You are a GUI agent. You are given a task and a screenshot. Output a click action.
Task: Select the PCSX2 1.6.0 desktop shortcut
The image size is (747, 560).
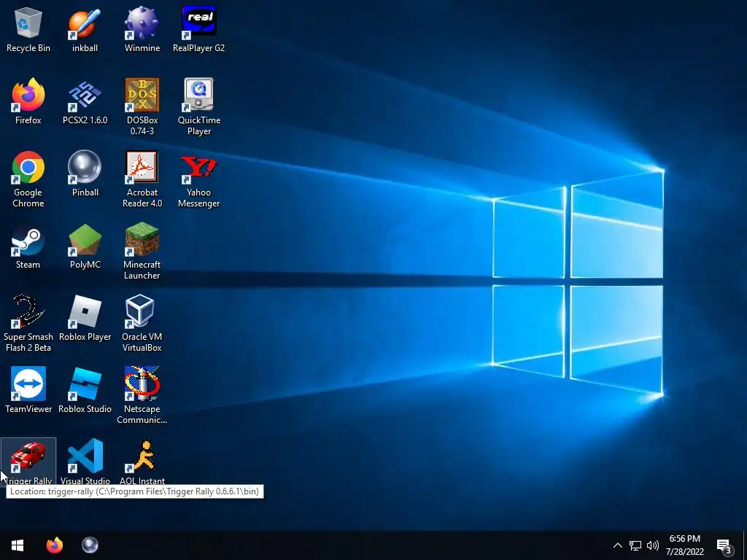click(85, 101)
